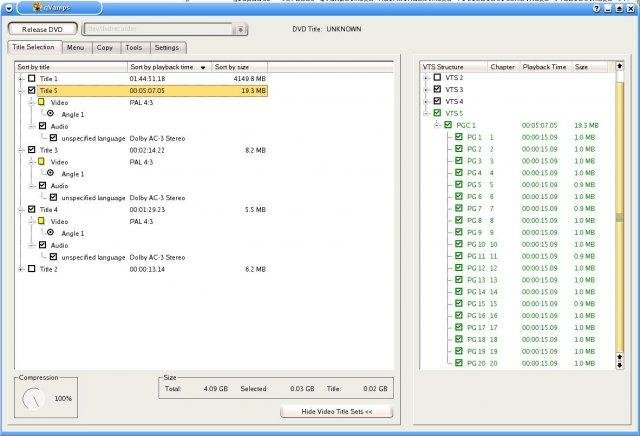This screenshot has width=640, height=436.
Task: Collapse the Title 5 tree node
Action: (x=20, y=91)
